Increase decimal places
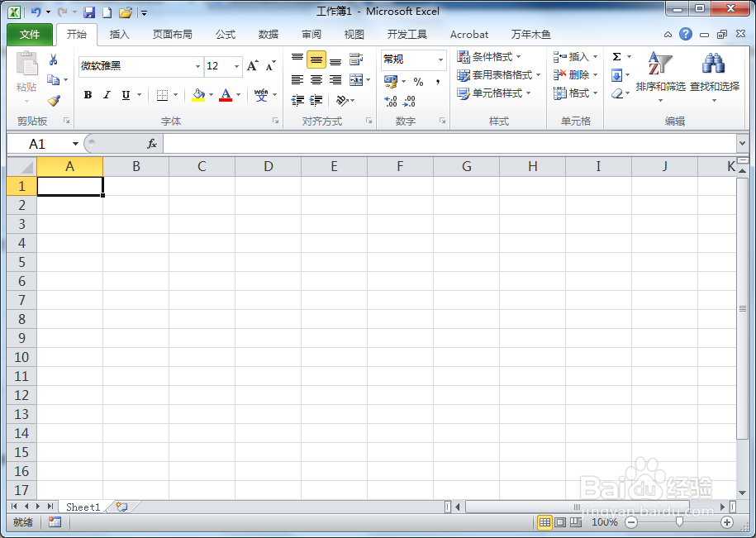 pyautogui.click(x=391, y=101)
